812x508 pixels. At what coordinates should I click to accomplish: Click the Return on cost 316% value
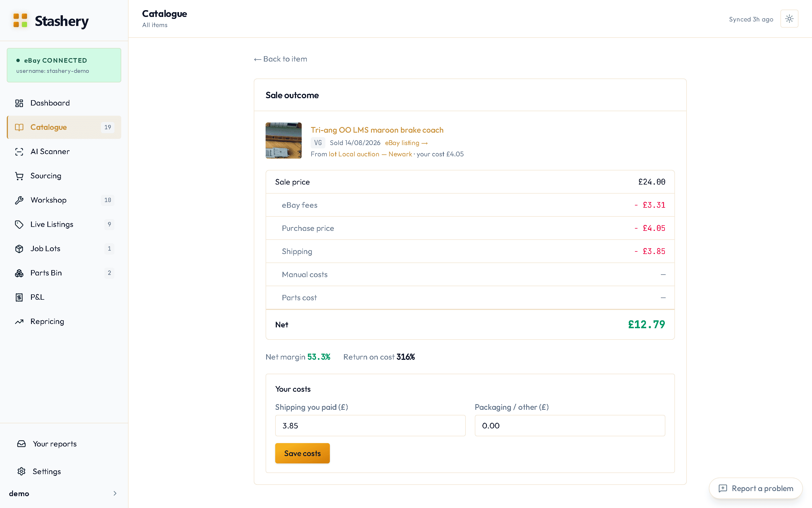[x=406, y=357]
